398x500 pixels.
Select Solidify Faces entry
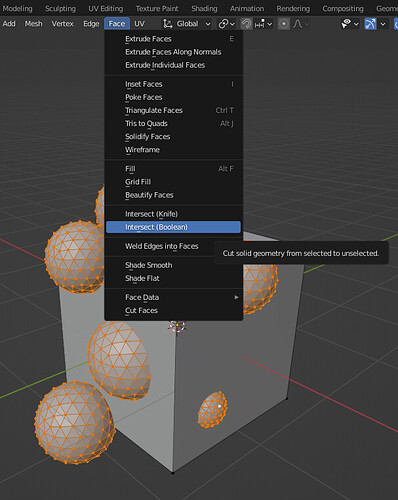pos(173,136)
